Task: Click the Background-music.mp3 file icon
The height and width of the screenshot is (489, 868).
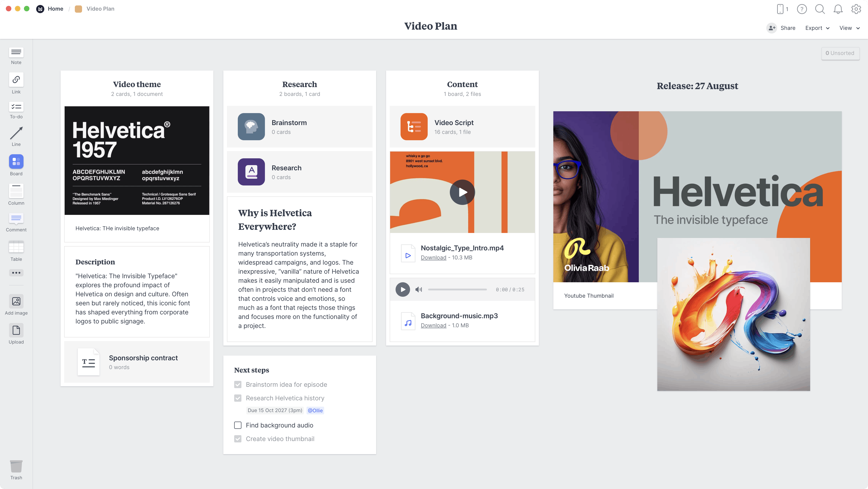Action: (x=408, y=321)
